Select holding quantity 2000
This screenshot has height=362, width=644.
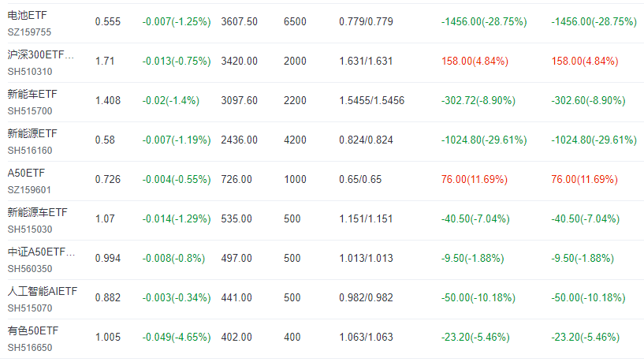coord(295,62)
